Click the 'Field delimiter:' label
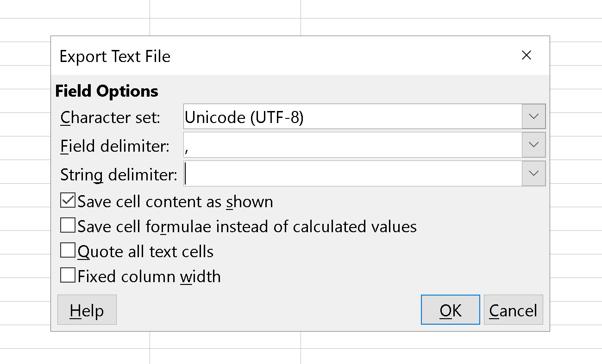602x364 pixels. pos(115,146)
